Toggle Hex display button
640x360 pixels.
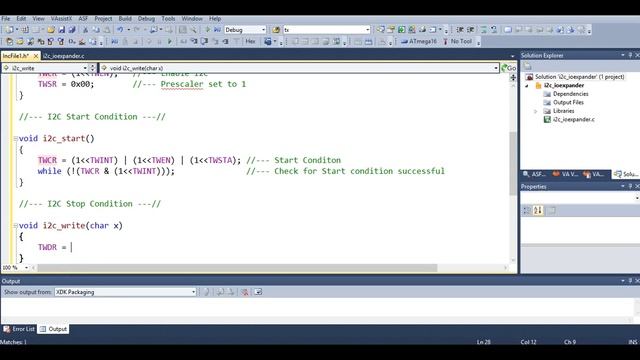[x=250, y=41]
